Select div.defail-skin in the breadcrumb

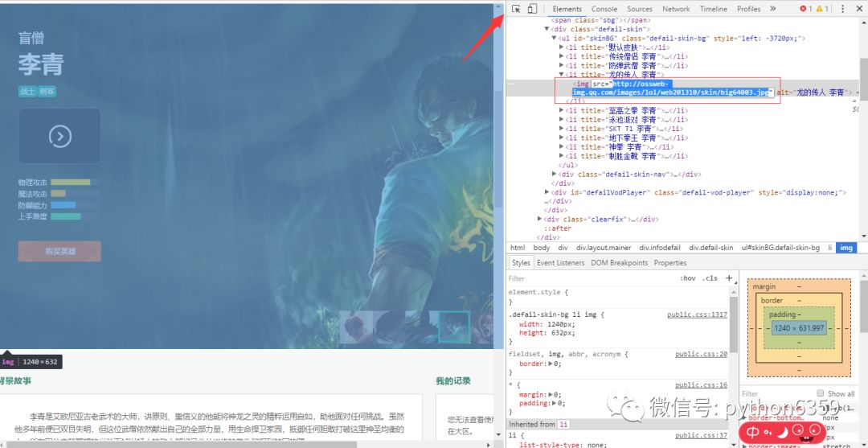710,248
